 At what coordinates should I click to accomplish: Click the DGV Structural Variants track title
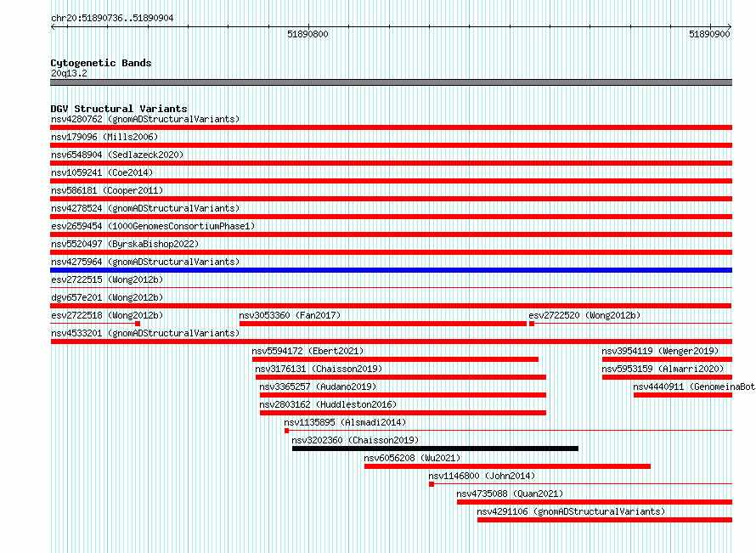[x=119, y=109]
